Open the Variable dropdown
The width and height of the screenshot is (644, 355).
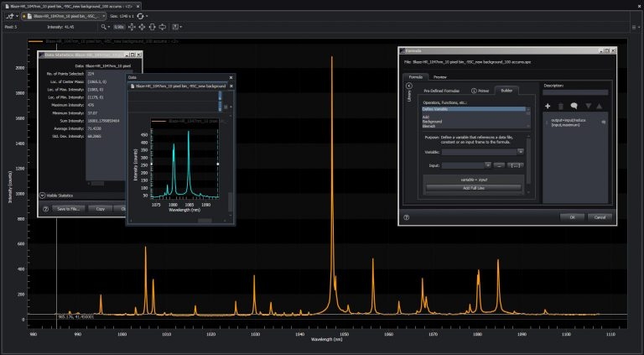pos(521,152)
